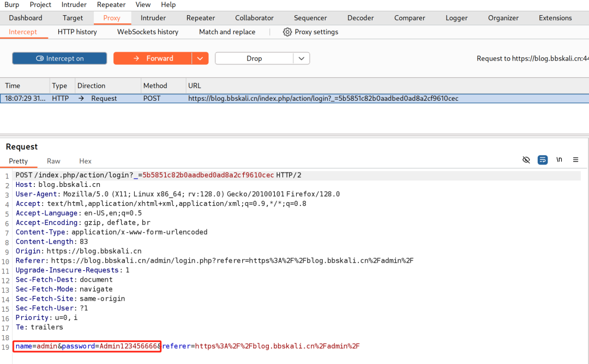Sort table by Time column header
The height and width of the screenshot is (364, 589).
[x=25, y=86]
